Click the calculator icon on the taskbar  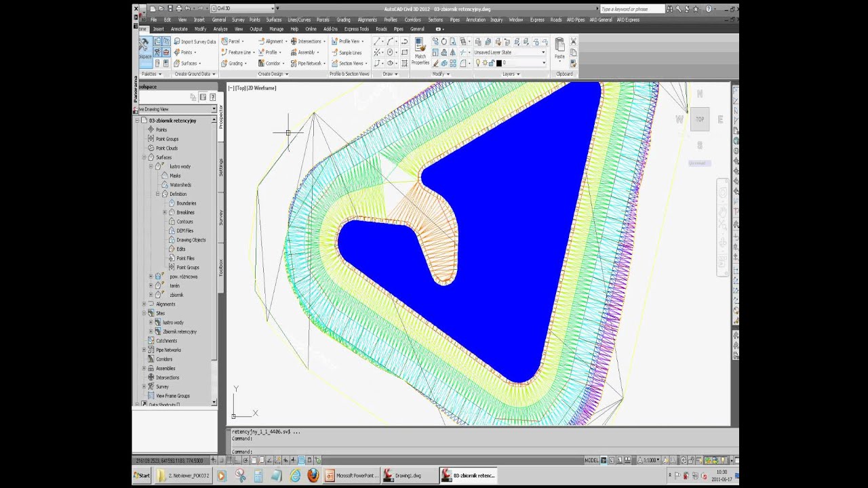(258, 476)
